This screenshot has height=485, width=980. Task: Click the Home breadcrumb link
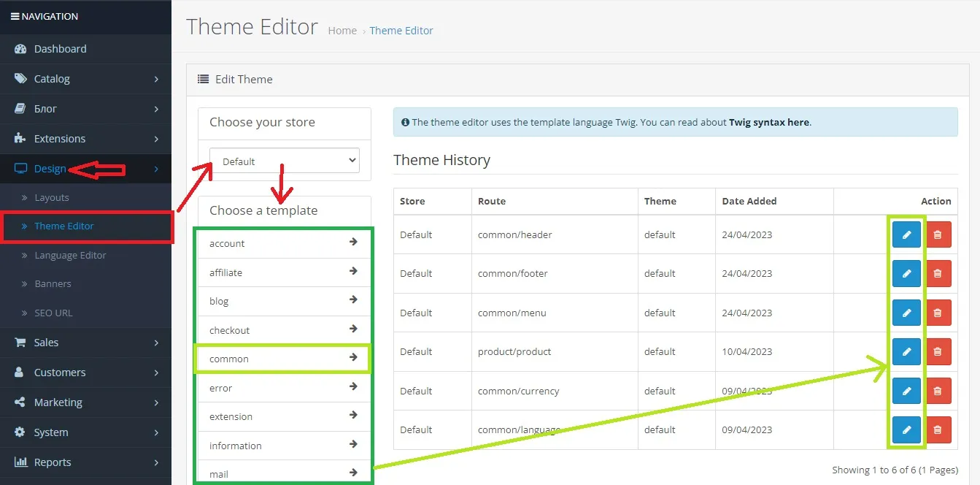pos(342,31)
